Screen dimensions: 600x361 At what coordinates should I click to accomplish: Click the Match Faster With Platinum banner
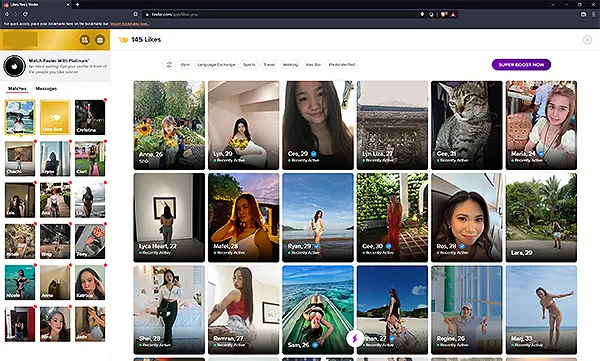55,66
